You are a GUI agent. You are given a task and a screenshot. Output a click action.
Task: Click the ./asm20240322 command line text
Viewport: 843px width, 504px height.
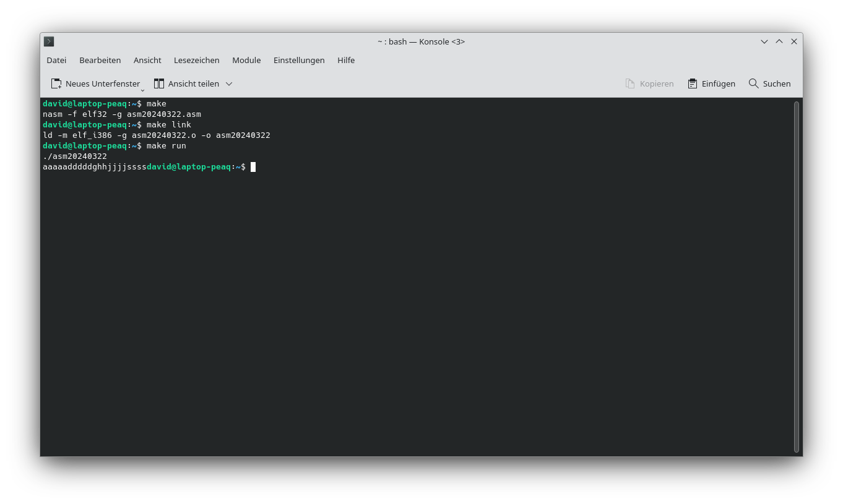pos(74,156)
